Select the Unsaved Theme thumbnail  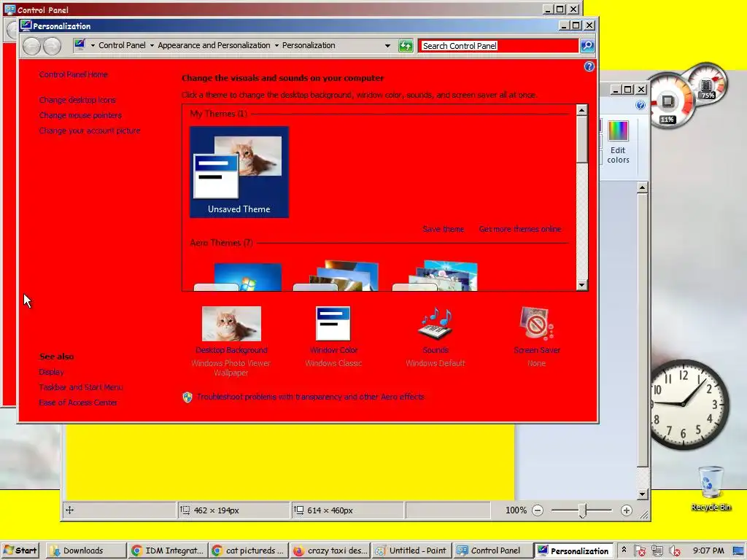point(239,172)
